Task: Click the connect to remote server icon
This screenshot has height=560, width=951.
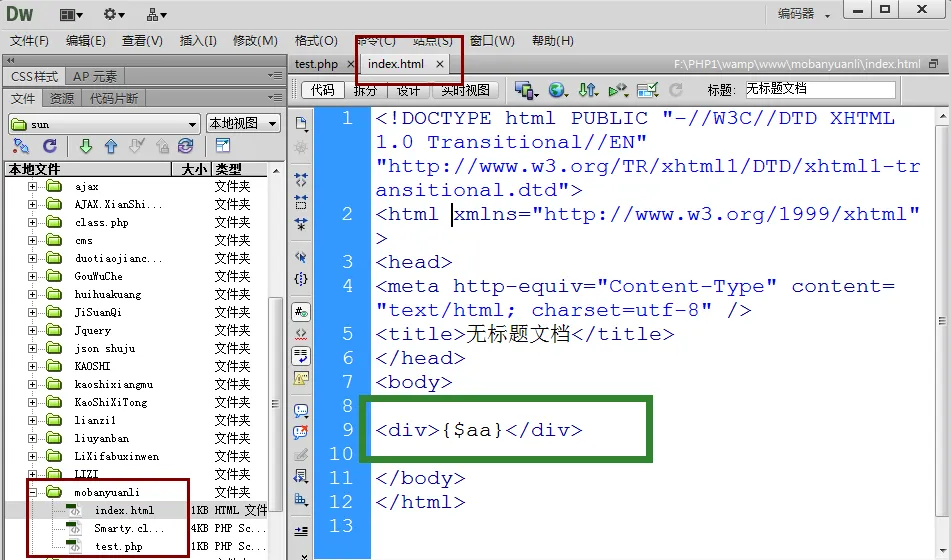Action: (21, 146)
